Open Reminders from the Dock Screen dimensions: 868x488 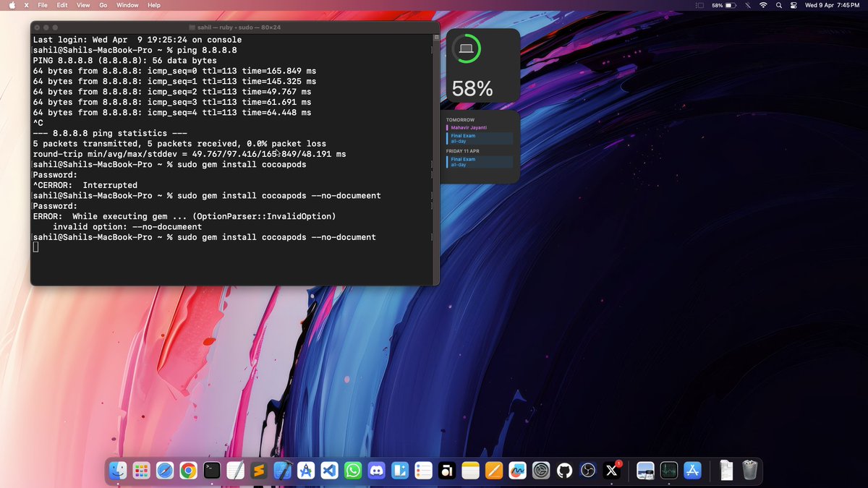[x=424, y=471]
